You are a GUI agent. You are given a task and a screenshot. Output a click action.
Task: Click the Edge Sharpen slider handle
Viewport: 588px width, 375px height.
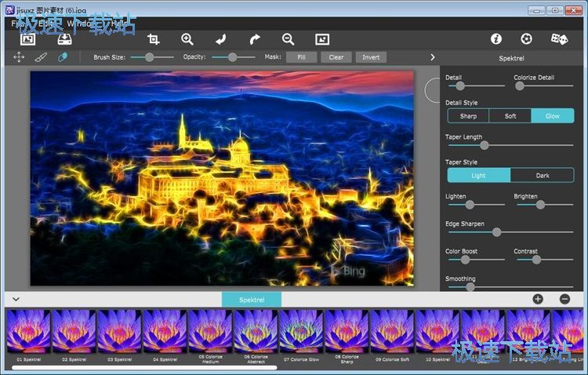point(496,232)
